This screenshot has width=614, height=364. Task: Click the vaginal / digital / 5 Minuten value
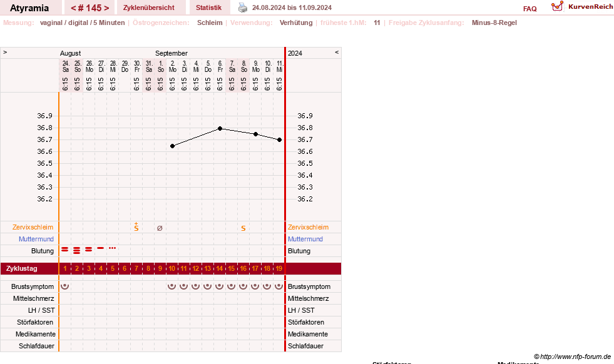point(82,23)
